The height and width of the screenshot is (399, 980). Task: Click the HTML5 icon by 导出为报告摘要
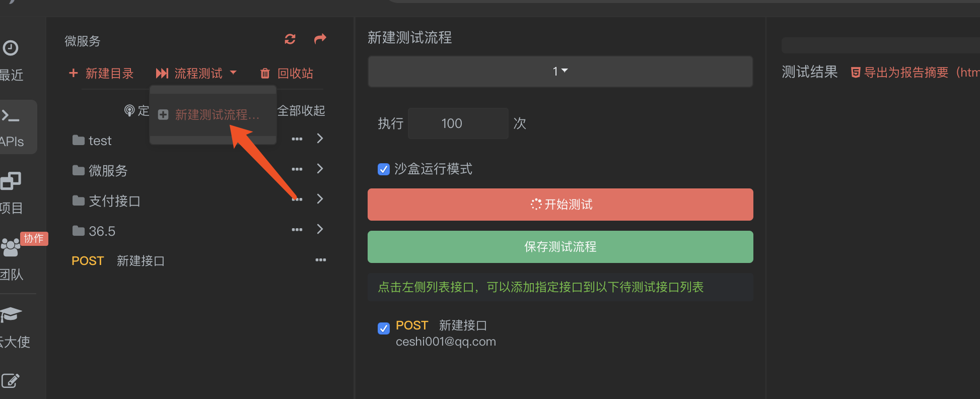point(856,73)
